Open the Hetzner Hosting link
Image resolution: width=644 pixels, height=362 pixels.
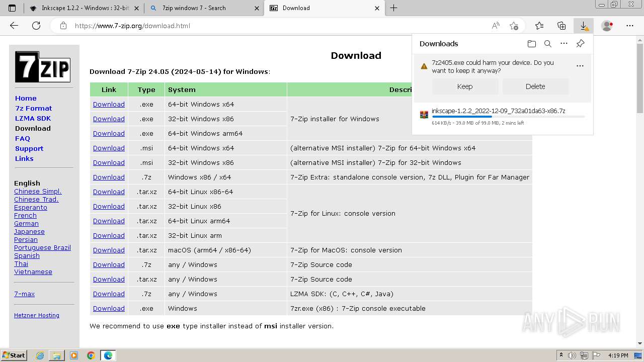pyautogui.click(x=37, y=315)
